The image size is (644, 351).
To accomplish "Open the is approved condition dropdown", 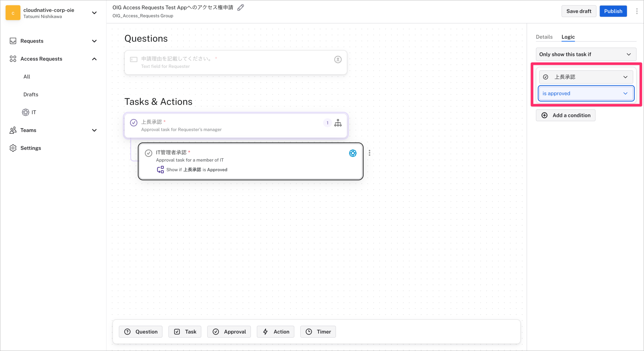I will (x=586, y=93).
